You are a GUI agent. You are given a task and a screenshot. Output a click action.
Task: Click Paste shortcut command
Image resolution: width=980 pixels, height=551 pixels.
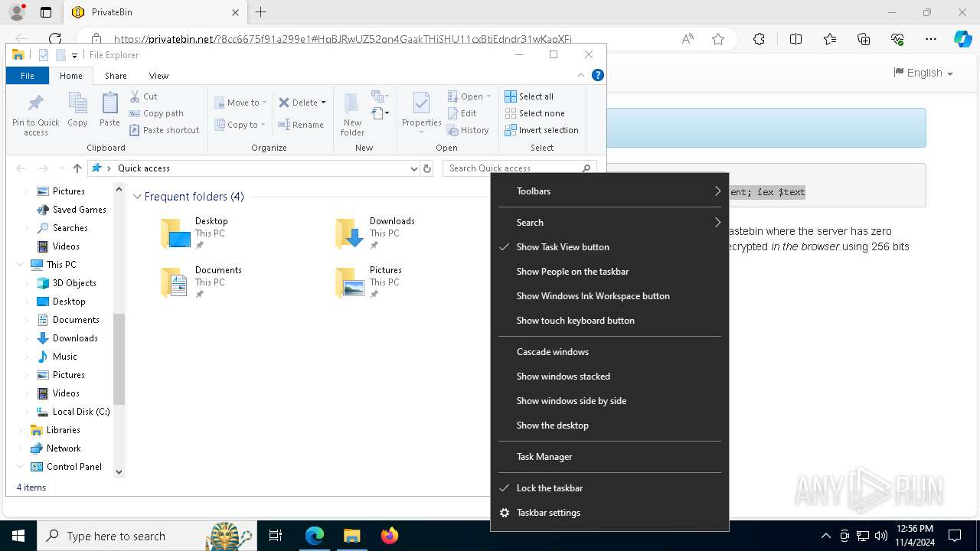click(164, 130)
